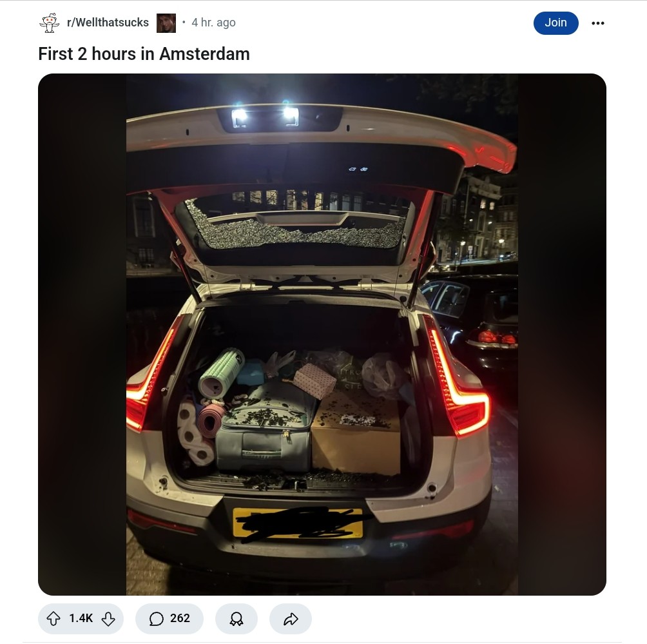Screen dimensions: 647x644
Task: Join the r/Wellthatsucks community
Action: click(555, 23)
